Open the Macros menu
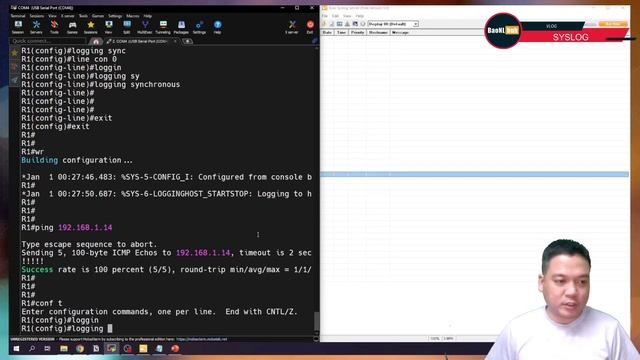Screen dimensions: 640x360 coord(133,16)
